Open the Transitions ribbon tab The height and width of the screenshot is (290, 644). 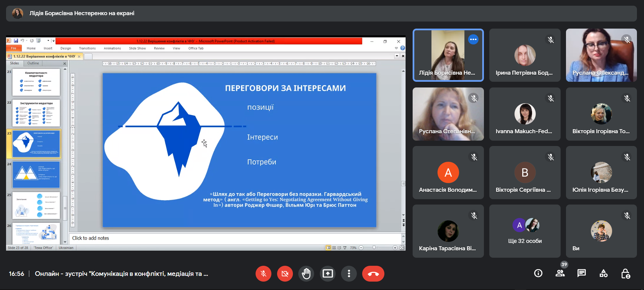pyautogui.click(x=87, y=48)
